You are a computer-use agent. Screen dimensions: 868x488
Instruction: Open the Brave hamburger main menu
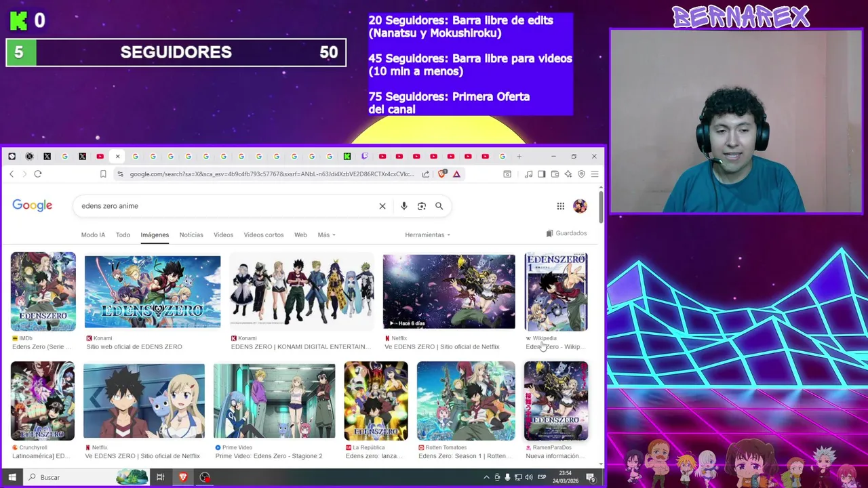coord(595,174)
